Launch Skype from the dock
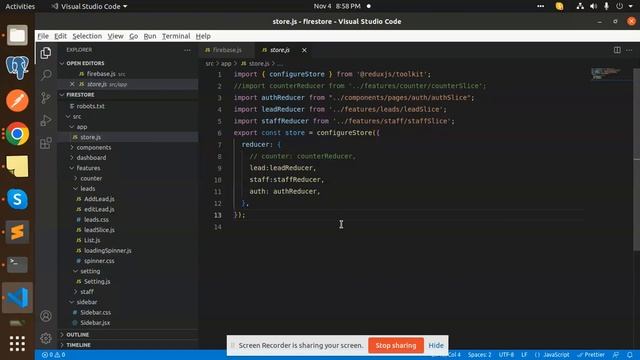Screen dimensions: 640x360 [17, 199]
